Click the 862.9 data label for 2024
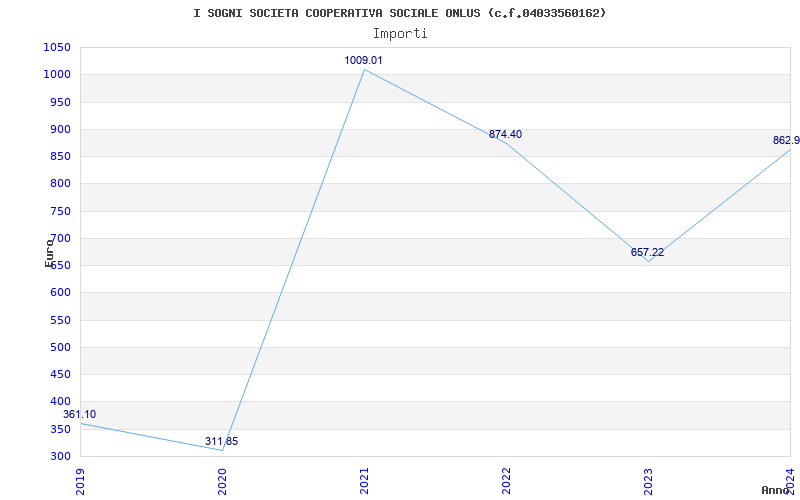This screenshot has width=800, height=500. click(x=786, y=140)
